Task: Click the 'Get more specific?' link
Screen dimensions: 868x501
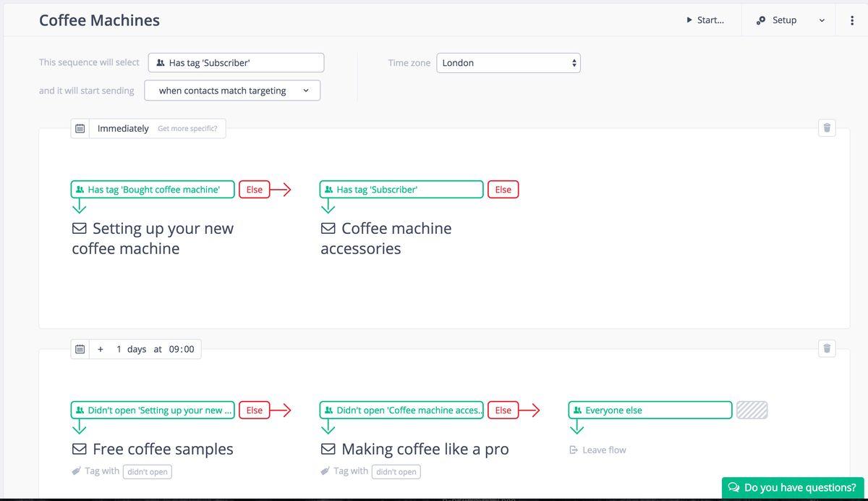Action: (x=187, y=129)
